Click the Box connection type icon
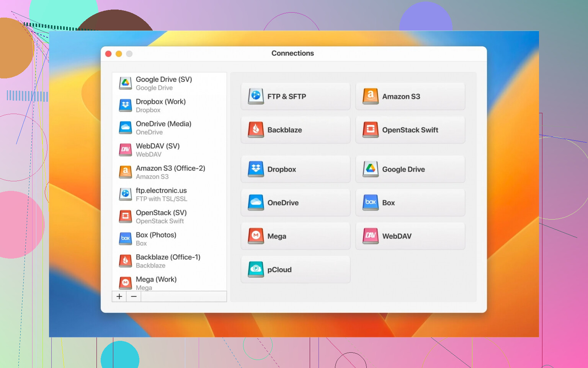 370,203
